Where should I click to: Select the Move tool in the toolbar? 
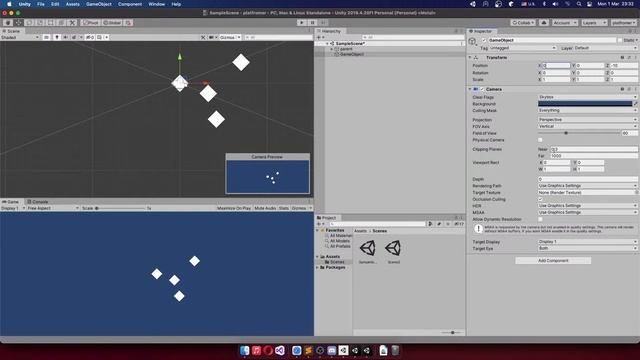point(18,22)
